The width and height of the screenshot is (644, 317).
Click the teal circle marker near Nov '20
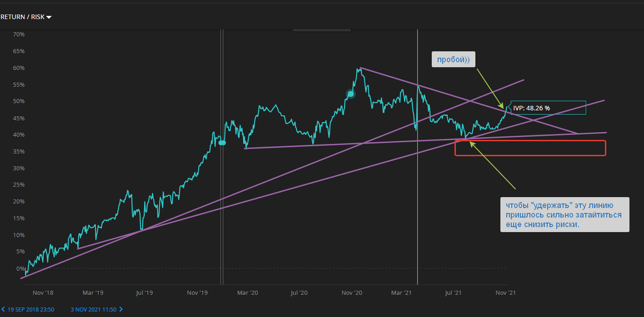point(351,94)
